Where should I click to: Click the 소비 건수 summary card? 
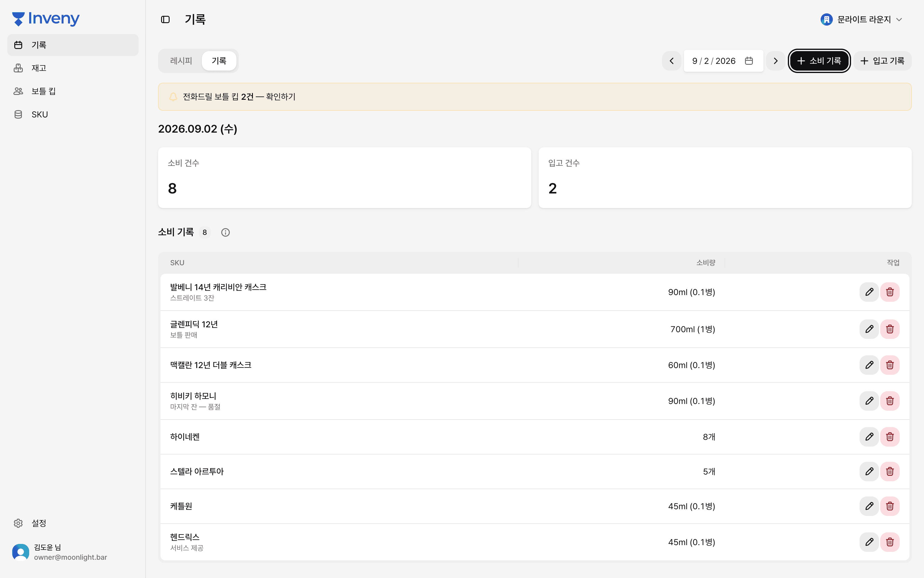click(x=344, y=178)
